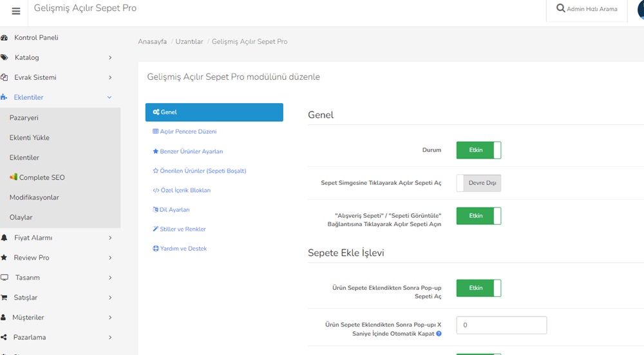Enable Sepet Simgesine Tıklayarak Açılır Sepeti Aç

[478, 183]
